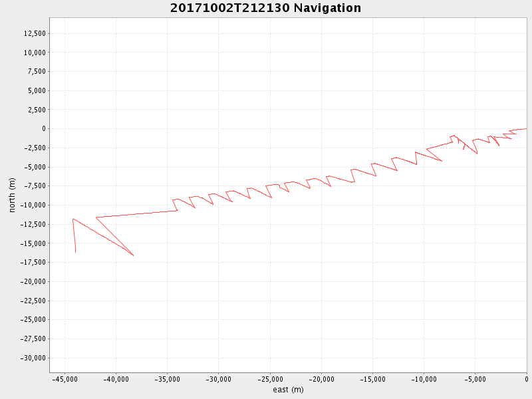Viewport: 532px width, 399px height.
Task: Click the 5,000 tick label on north axis
Action: click(35, 90)
